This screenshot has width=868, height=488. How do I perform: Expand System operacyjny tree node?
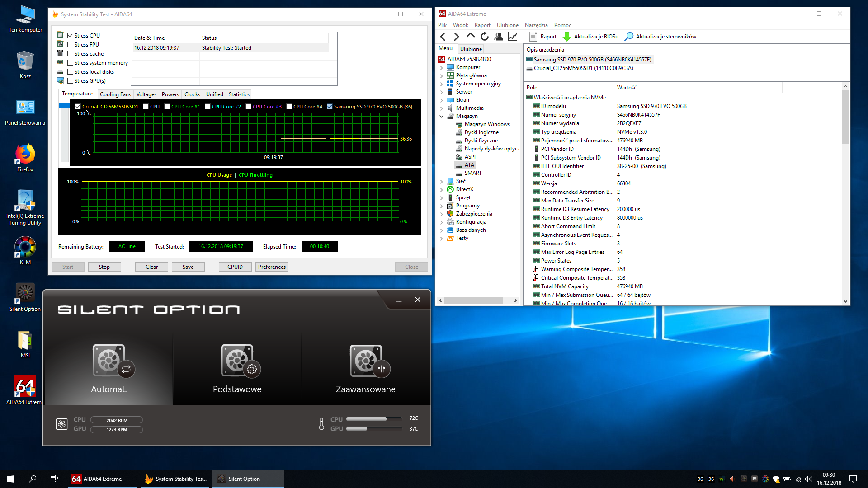tap(442, 84)
